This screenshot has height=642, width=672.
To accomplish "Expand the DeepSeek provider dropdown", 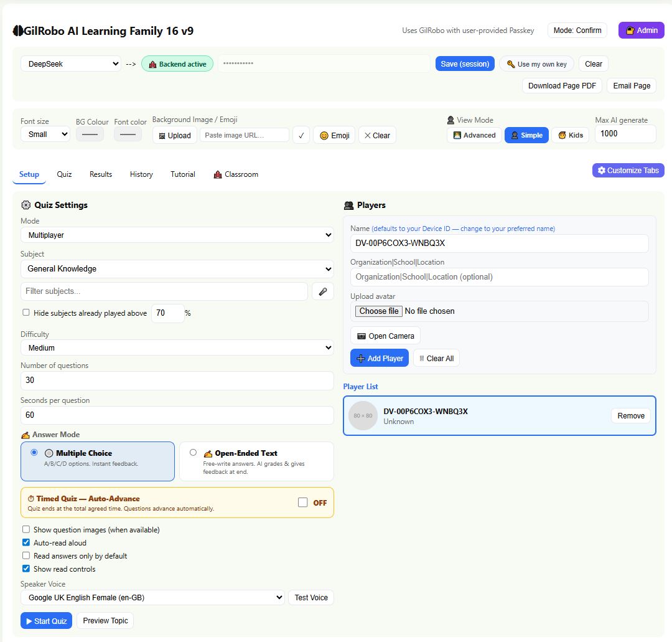I will (x=71, y=64).
